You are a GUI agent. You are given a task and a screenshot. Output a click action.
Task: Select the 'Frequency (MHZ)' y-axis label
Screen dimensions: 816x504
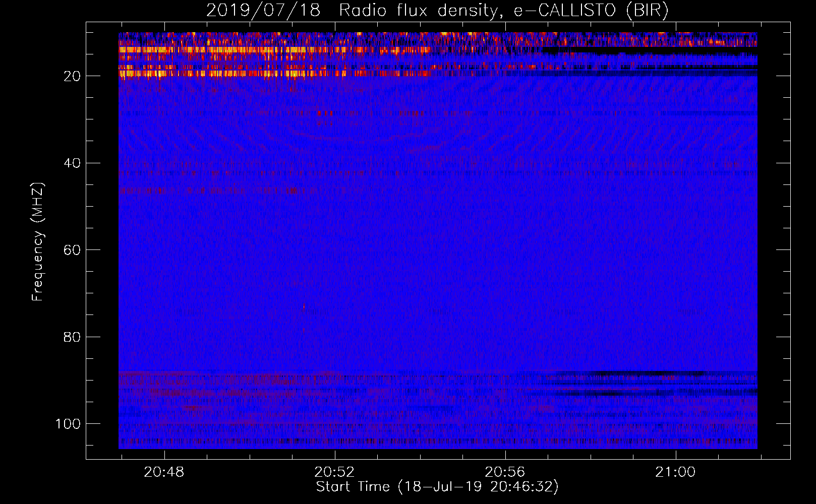point(38,242)
